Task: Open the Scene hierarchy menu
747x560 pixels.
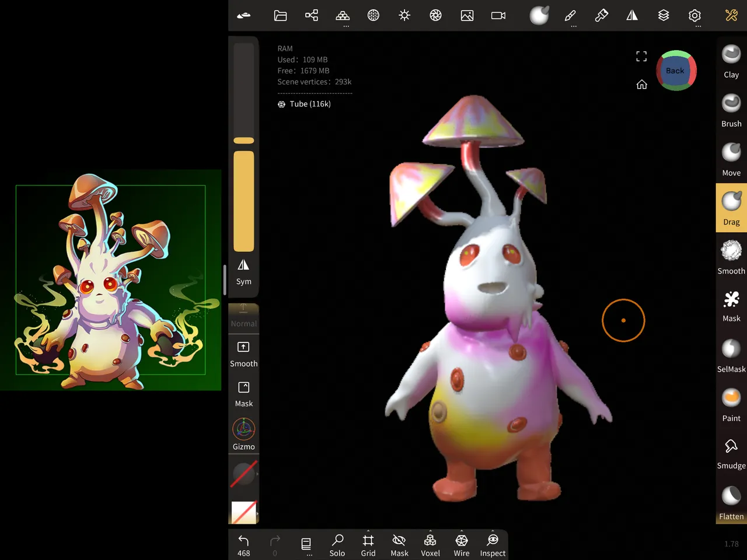Action: 312,16
